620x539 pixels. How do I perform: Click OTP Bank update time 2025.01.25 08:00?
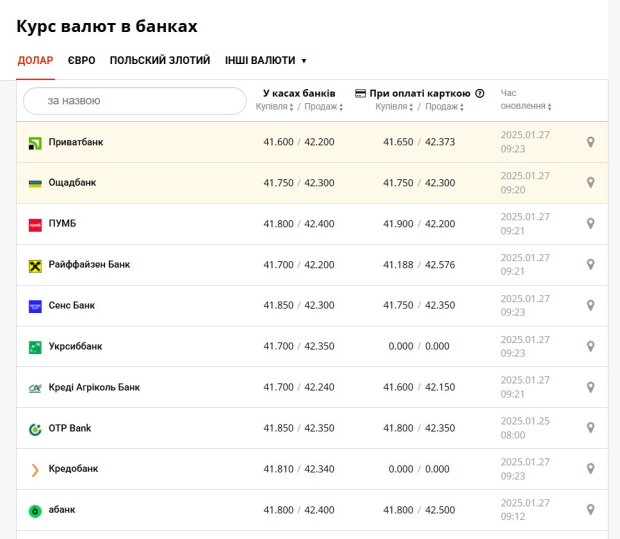525,428
